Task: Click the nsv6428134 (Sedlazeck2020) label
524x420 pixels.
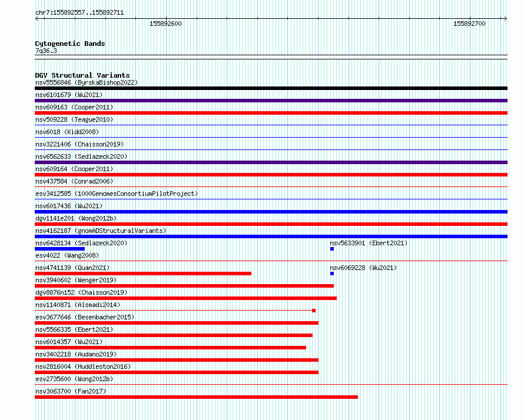Action: pyautogui.click(x=81, y=243)
